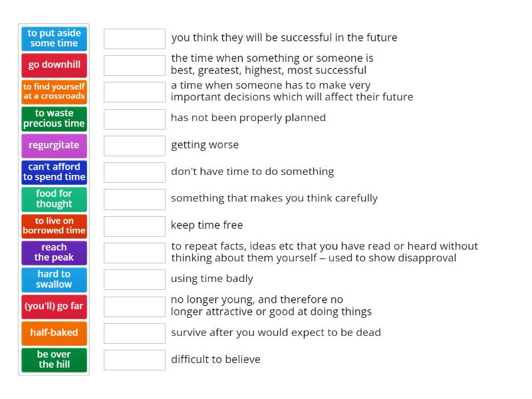
Task: Select the 'to waste precious time' tile
Action: [x=54, y=118]
